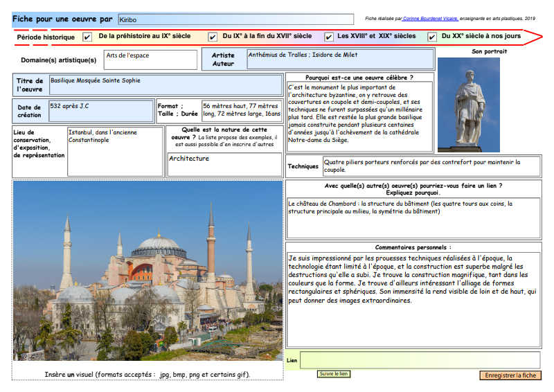Toggle the XVIII° et XIX° siècles checkbox

pyautogui.click(x=329, y=37)
